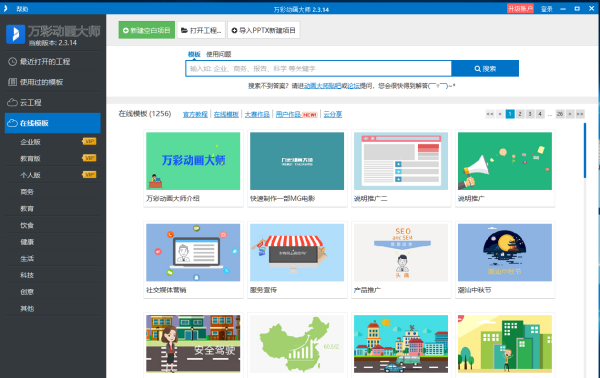Select the 饮食 category
The height and width of the screenshot is (378, 600).
[x=27, y=225]
